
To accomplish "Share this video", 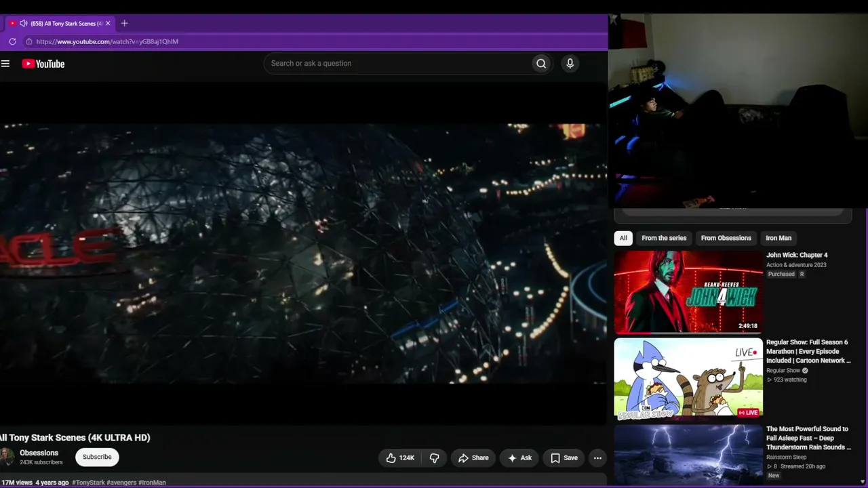I will click(x=473, y=458).
